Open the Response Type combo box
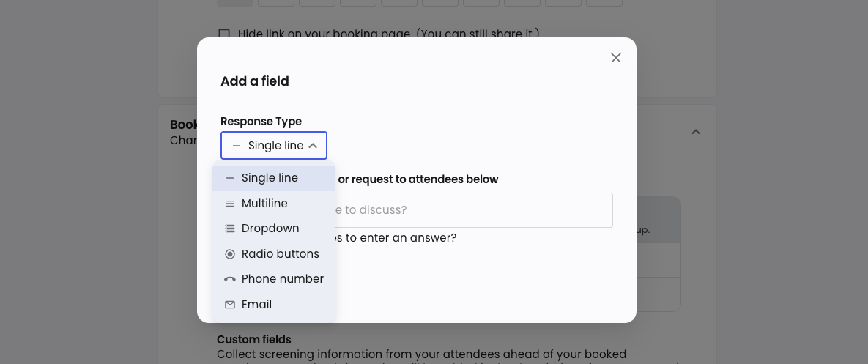 275,146
